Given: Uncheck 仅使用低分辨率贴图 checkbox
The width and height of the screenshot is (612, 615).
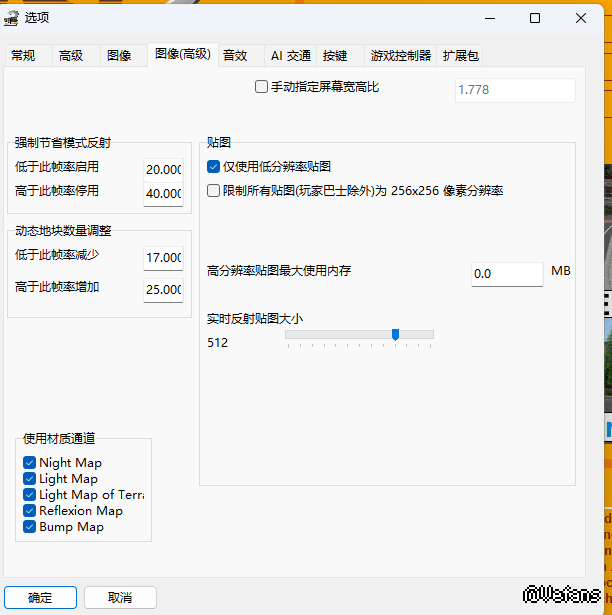Looking at the screenshot, I should (213, 167).
